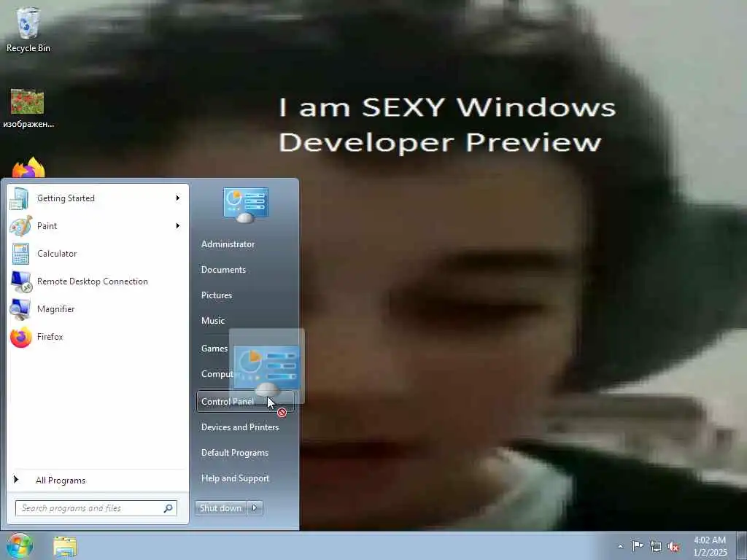This screenshot has width=747, height=560.
Task: Open Devices and Printers
Action: (x=239, y=427)
